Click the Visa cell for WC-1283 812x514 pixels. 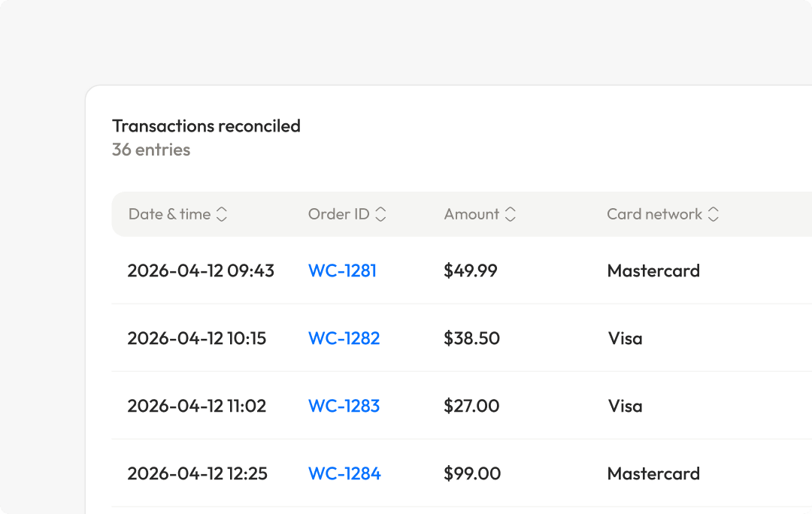coord(625,406)
